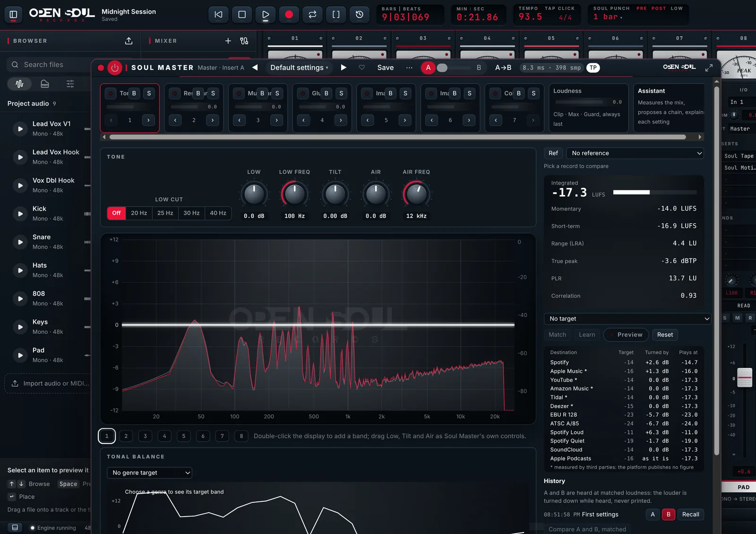Bypass module slot 4 with its B button
The height and width of the screenshot is (534, 756).
(326, 93)
